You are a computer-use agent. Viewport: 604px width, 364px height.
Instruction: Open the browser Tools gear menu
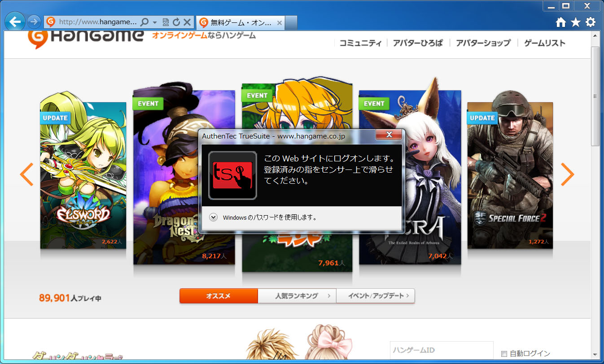[x=591, y=22]
